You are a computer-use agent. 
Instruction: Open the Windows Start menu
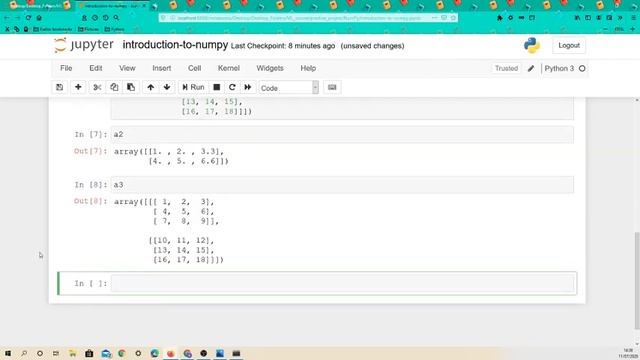pos(8,353)
